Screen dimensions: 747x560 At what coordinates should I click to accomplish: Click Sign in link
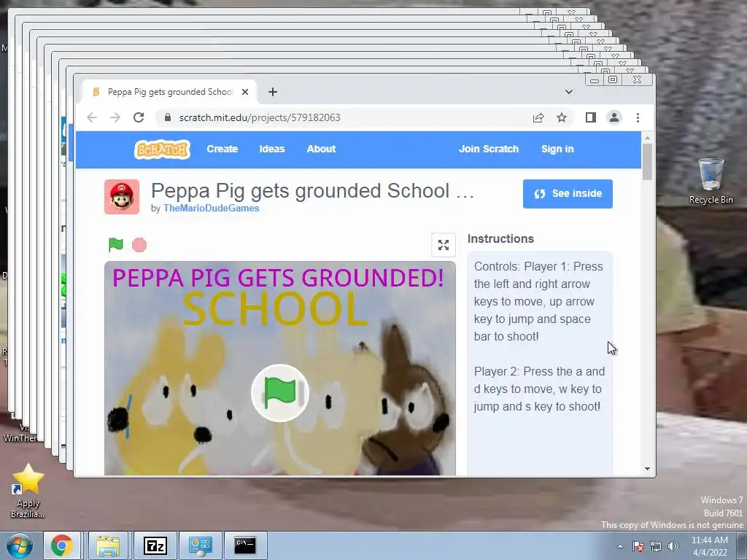pos(557,149)
